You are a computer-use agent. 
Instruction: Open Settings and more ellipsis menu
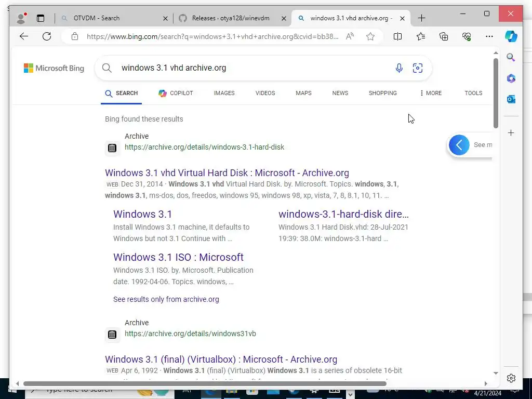[489, 36]
